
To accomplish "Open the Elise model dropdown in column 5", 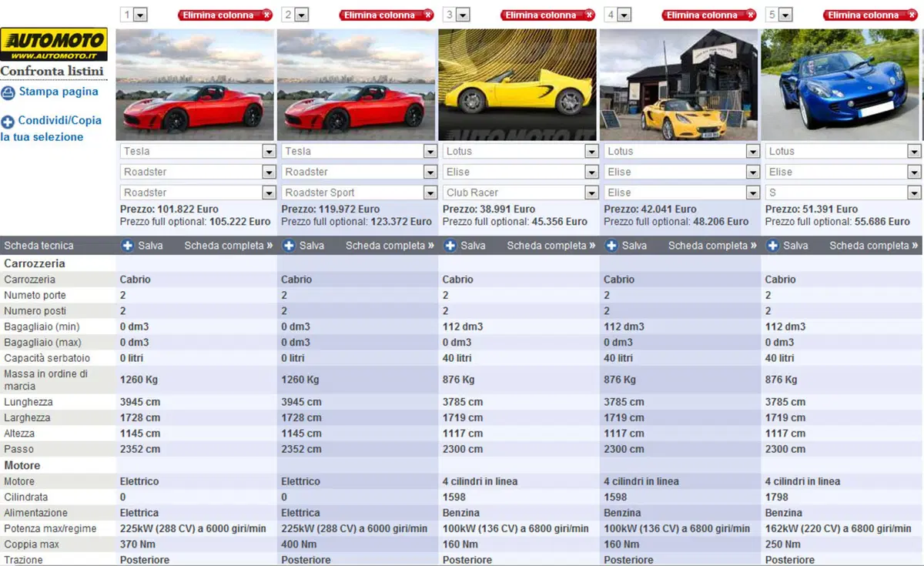I will 843,172.
